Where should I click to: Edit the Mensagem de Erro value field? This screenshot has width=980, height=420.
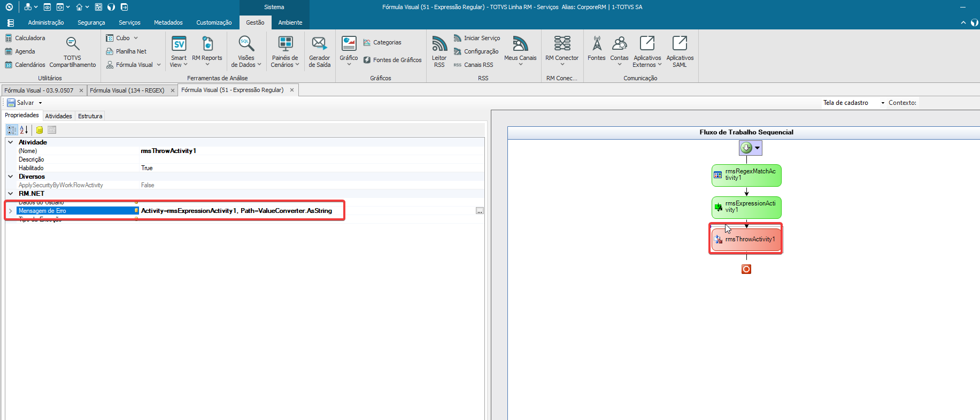click(x=307, y=211)
